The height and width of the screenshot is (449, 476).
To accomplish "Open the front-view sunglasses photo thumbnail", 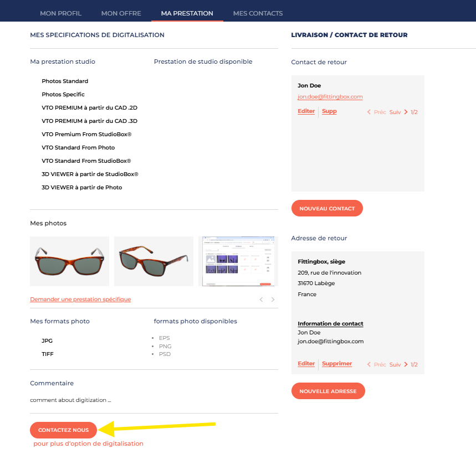I will (x=69, y=261).
